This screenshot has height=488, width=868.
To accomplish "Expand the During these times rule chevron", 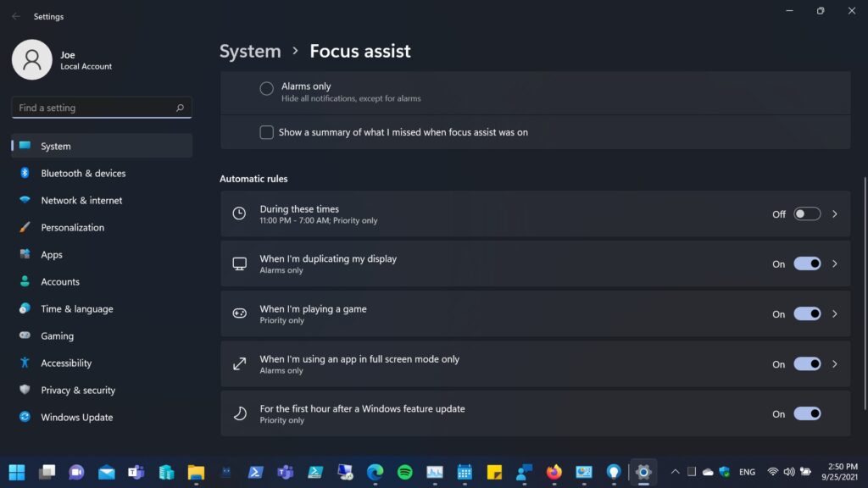I will (835, 213).
